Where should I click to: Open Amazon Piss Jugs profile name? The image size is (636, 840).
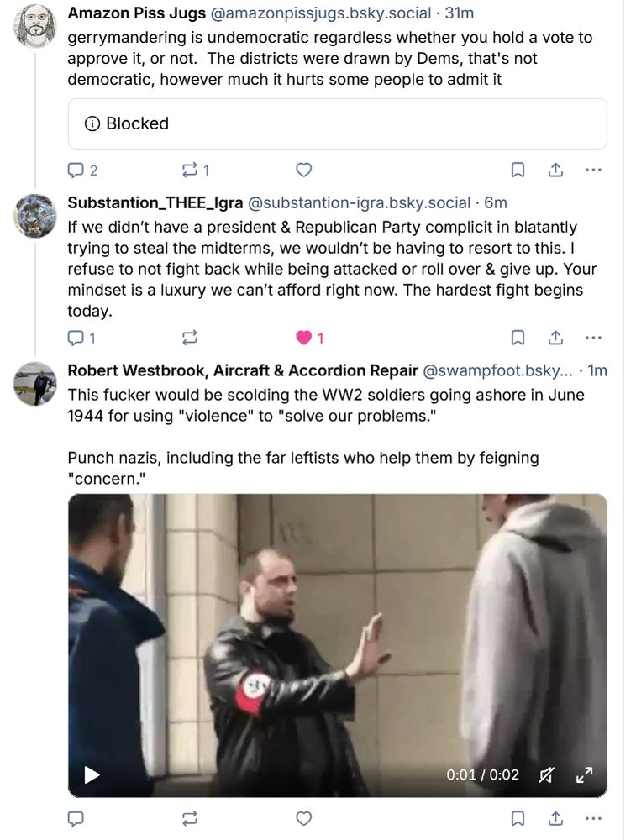click(x=137, y=13)
